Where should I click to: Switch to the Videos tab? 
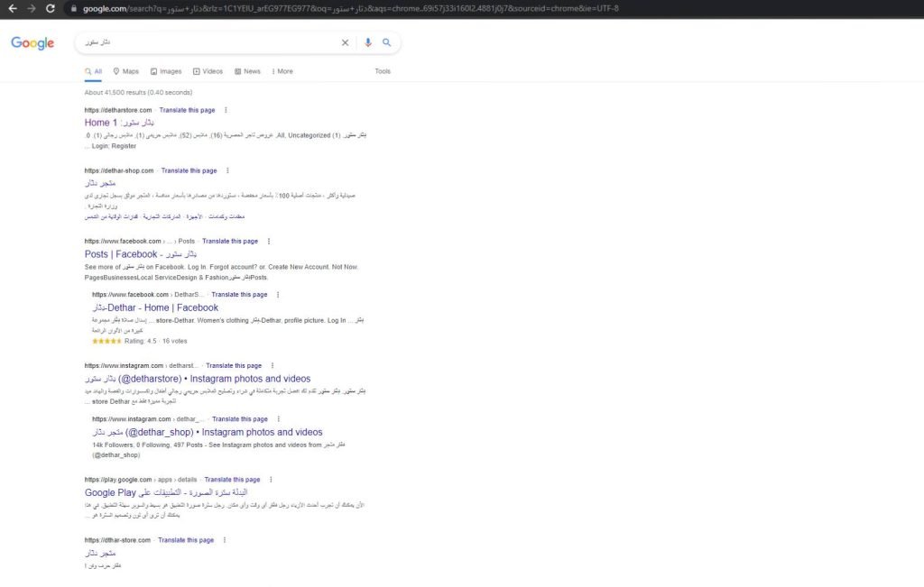[x=208, y=71]
